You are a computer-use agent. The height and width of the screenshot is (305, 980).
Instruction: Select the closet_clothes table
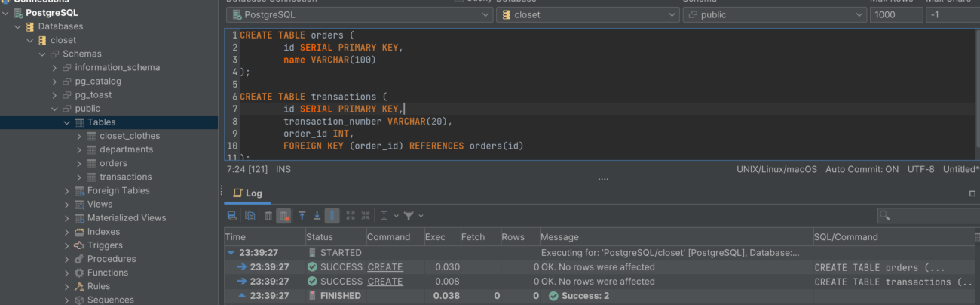tap(130, 136)
